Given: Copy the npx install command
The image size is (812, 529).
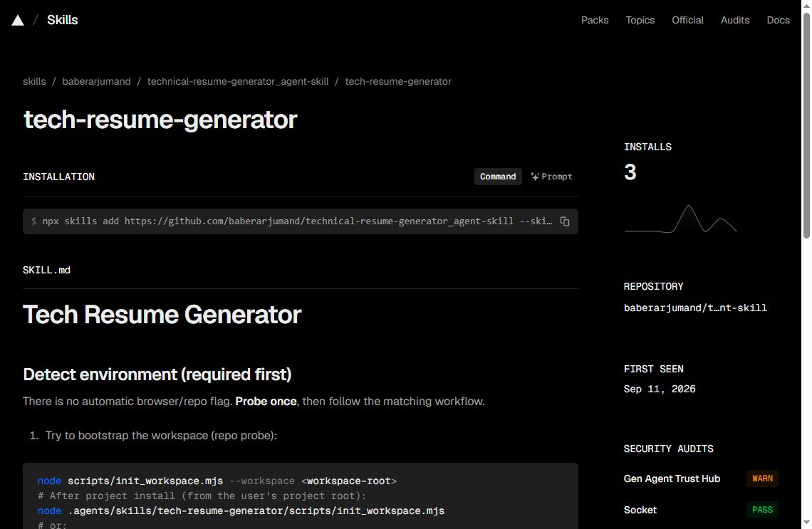Looking at the screenshot, I should click(x=564, y=221).
